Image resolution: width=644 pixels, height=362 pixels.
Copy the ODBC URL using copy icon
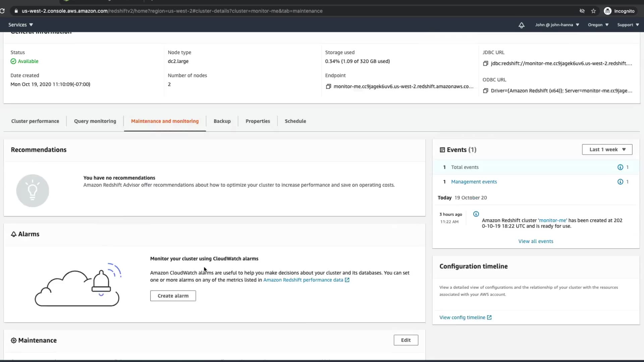pos(485,91)
